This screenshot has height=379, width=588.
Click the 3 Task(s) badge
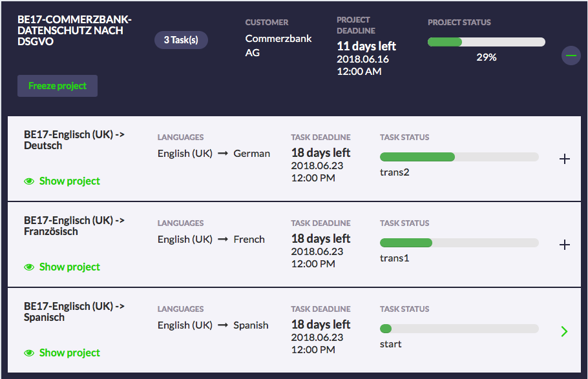181,40
